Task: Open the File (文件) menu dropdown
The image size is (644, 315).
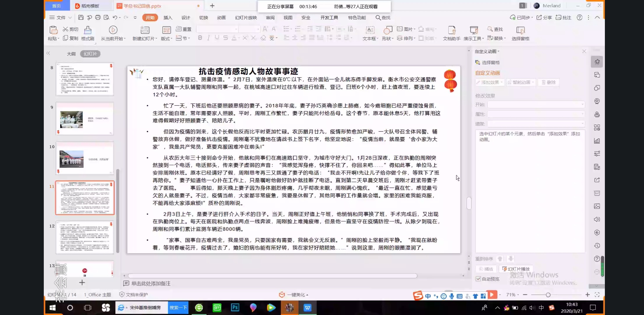Action: pos(61,17)
